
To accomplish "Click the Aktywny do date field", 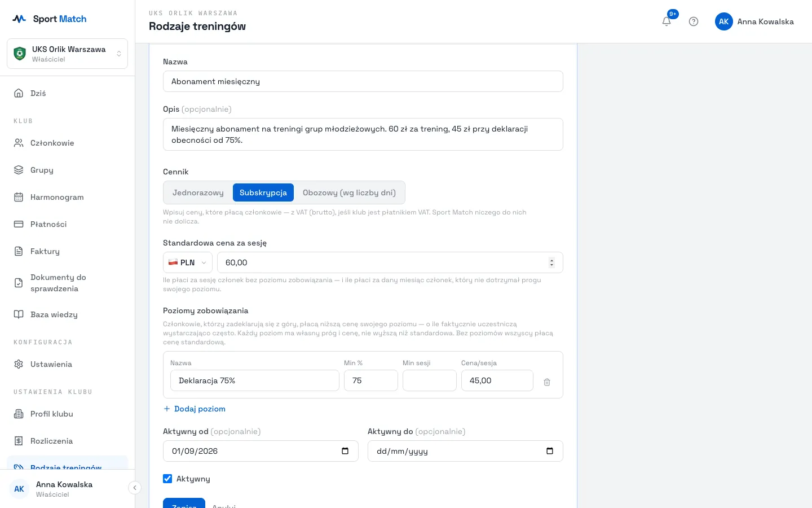I will pyautogui.click(x=465, y=451).
